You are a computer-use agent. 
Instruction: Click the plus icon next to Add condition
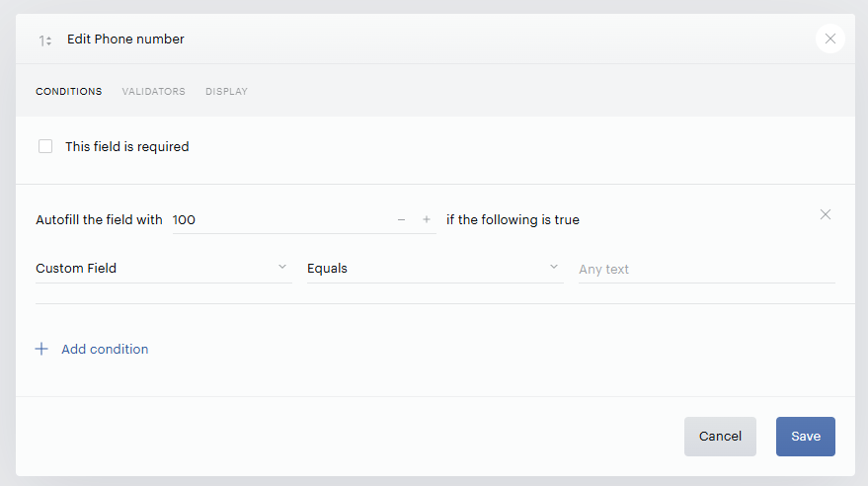(41, 349)
